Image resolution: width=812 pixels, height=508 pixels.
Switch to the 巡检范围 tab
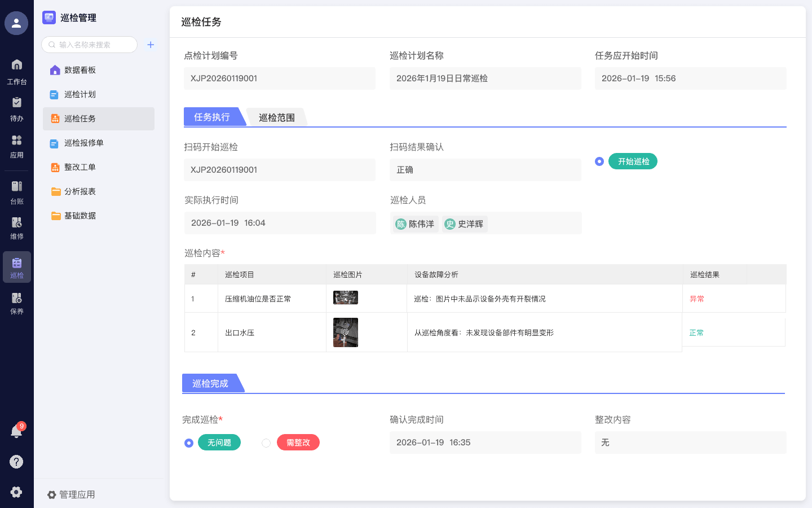pyautogui.click(x=276, y=117)
